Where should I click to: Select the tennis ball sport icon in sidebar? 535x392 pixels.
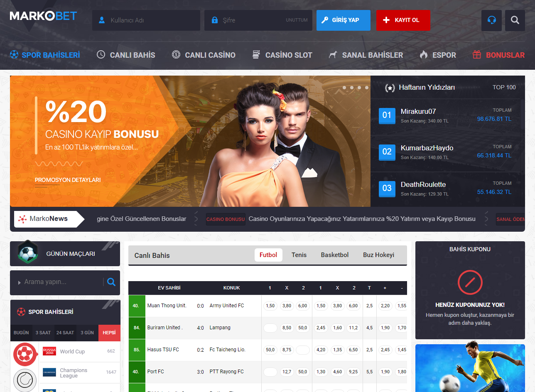click(x=25, y=380)
